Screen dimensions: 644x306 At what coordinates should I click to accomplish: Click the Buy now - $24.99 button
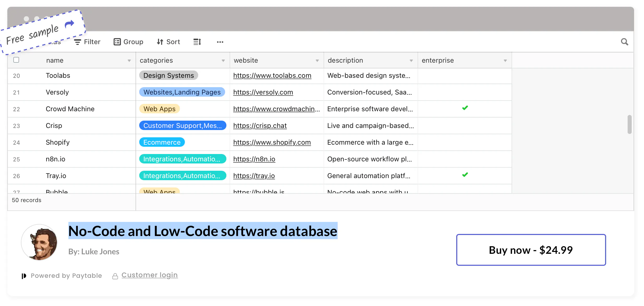coord(531,250)
